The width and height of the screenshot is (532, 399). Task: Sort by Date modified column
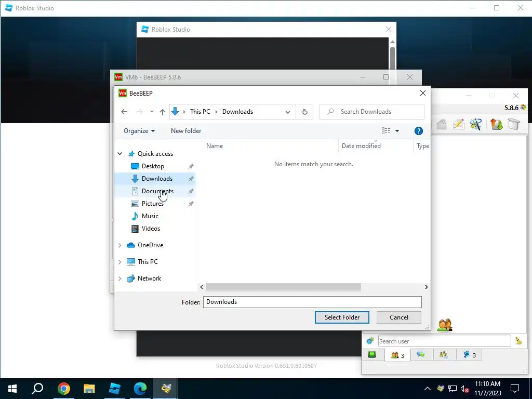coord(361,146)
